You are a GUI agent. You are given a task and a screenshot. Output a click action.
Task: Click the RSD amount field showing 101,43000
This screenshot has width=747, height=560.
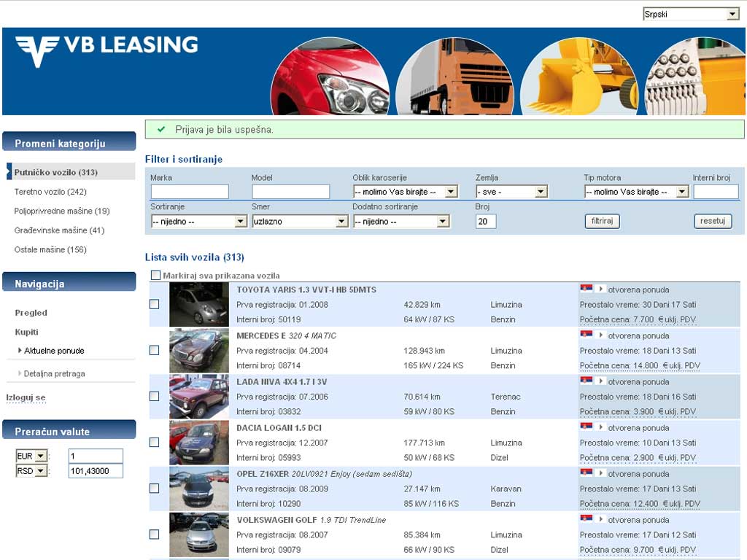pos(96,471)
